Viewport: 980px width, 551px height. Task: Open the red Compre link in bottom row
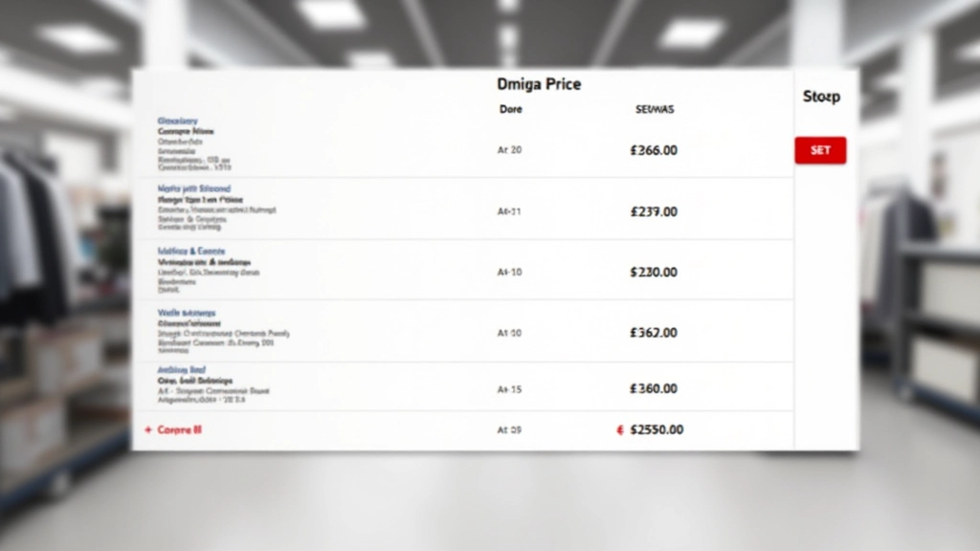(179, 430)
